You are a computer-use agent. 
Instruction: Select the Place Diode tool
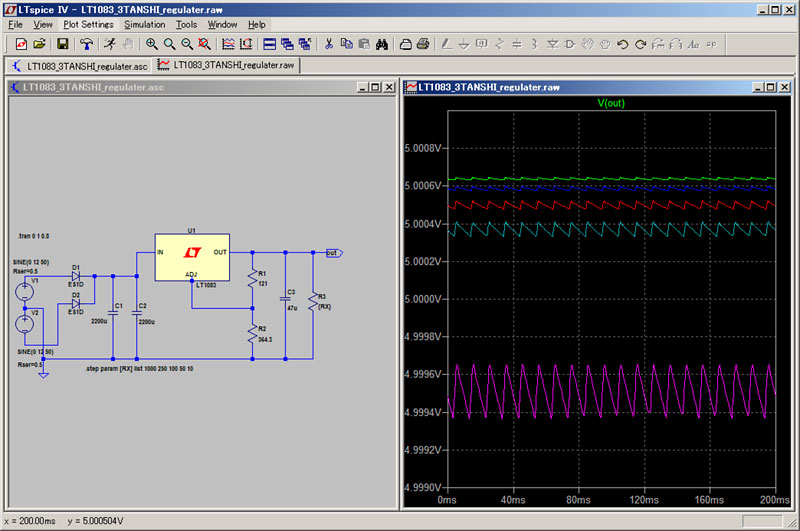(552, 44)
